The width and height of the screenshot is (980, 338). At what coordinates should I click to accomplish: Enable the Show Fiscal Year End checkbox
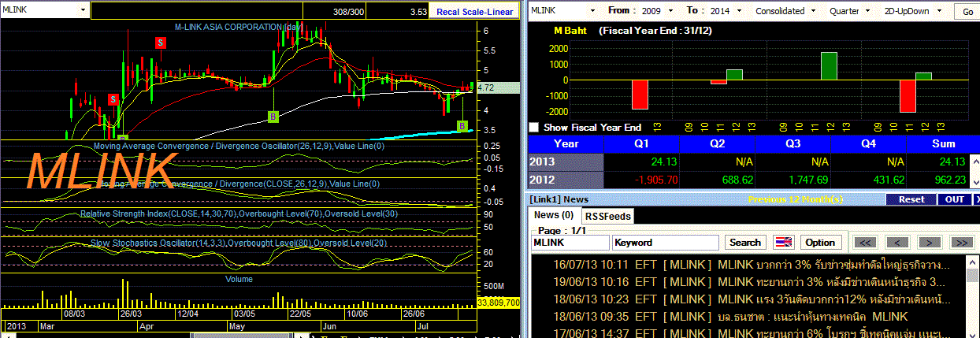534,127
